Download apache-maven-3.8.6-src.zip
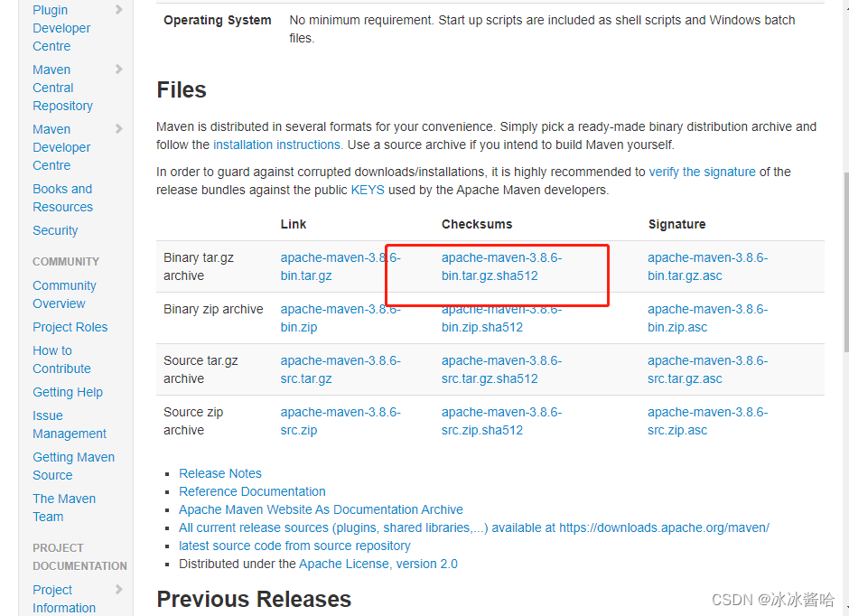The image size is (849, 616). coord(341,421)
